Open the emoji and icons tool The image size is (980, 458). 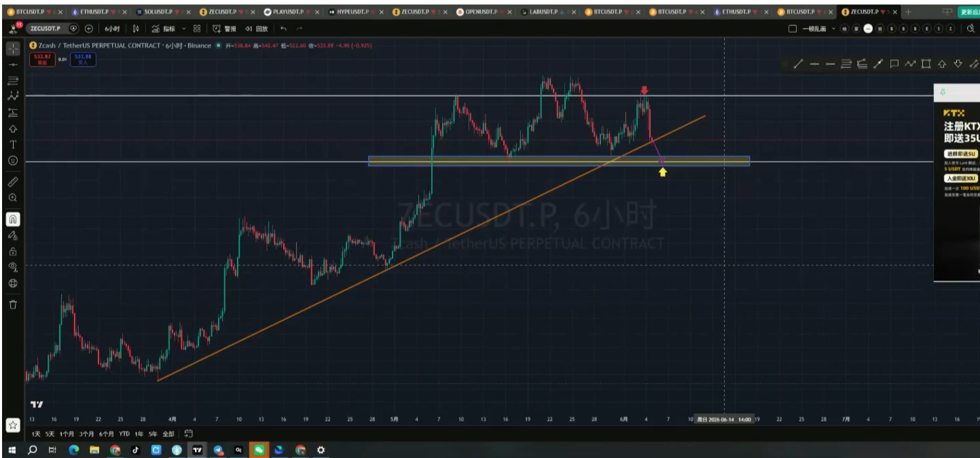(12, 161)
